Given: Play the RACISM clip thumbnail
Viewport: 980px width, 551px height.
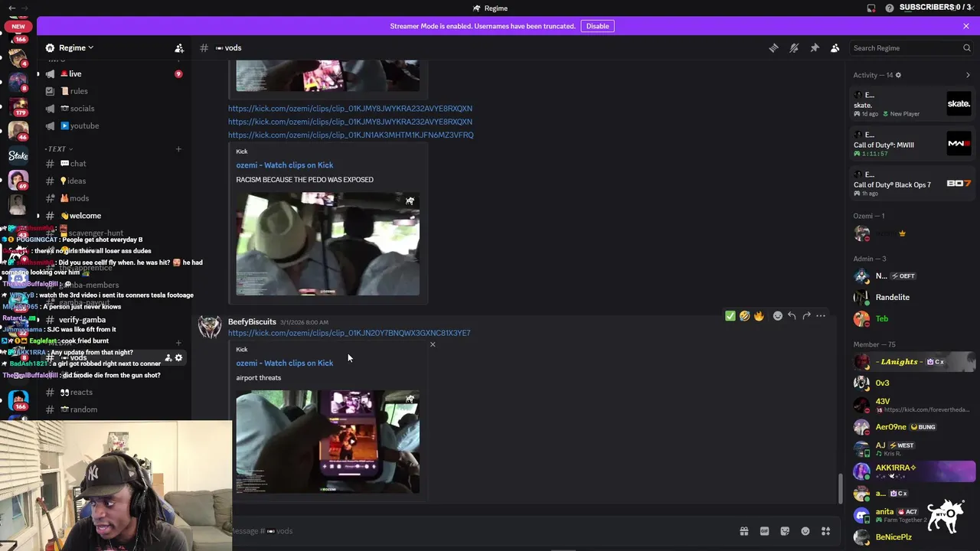Looking at the screenshot, I should pyautogui.click(x=328, y=244).
